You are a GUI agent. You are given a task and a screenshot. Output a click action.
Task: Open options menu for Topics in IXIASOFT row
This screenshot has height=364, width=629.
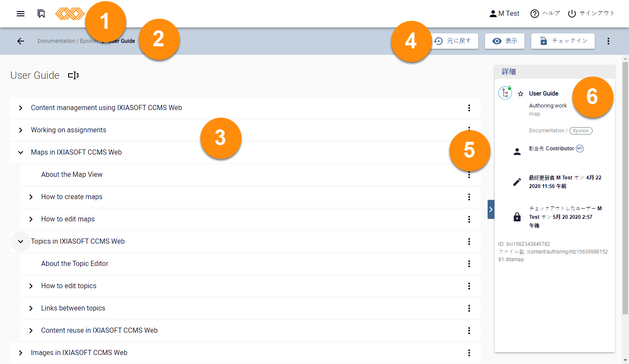click(469, 242)
